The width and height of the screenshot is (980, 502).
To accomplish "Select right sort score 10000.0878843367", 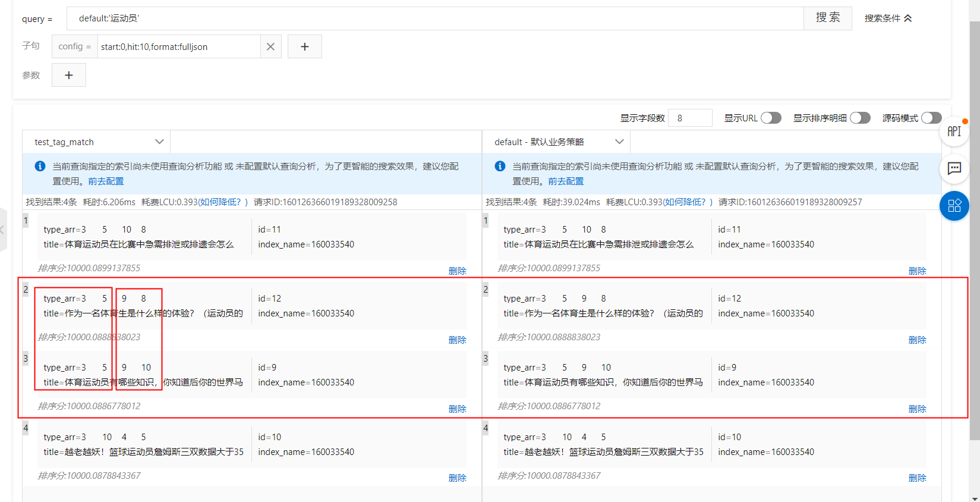I will coord(563,475).
